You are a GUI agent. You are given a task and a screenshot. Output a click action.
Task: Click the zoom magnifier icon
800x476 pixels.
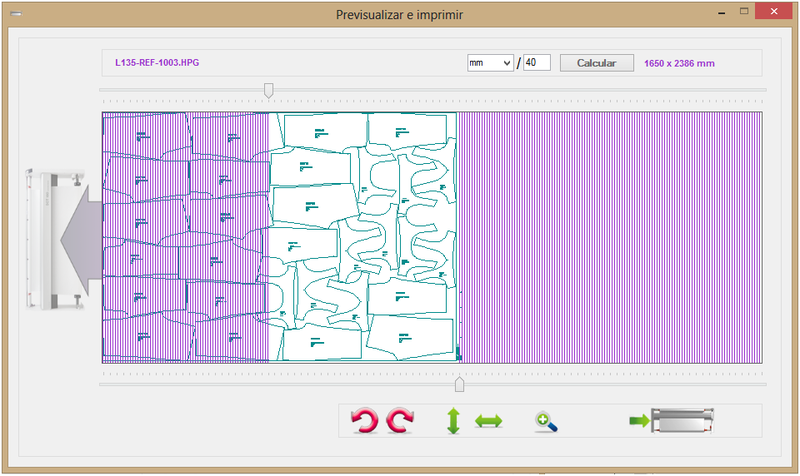pyautogui.click(x=546, y=421)
